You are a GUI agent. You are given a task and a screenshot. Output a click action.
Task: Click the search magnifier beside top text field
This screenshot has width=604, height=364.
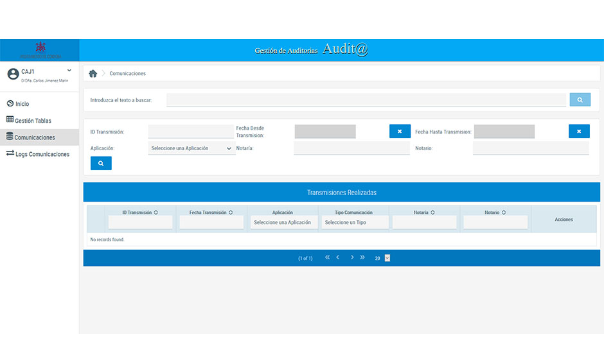pyautogui.click(x=580, y=100)
